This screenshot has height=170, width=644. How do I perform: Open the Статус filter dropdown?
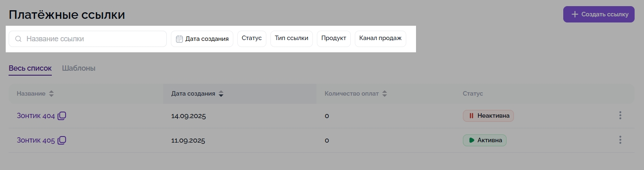point(252,38)
